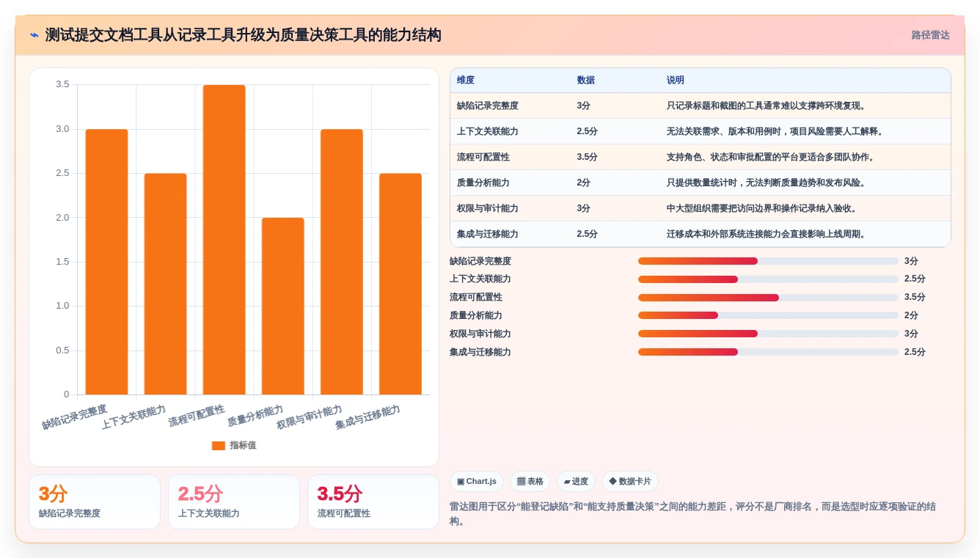This screenshot has height=558, width=980.
Task: Click the 进度 tag button
Action: point(576,481)
